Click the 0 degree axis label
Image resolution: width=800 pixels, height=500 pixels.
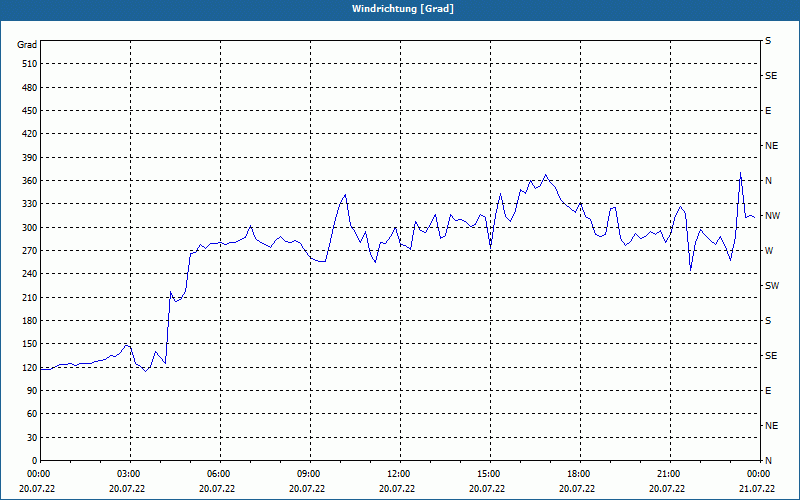point(34,461)
